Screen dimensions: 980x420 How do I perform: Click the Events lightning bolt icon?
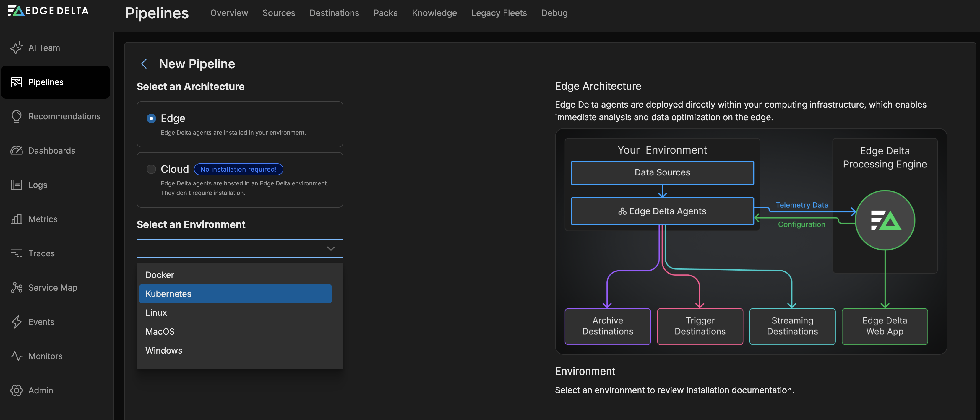16,322
